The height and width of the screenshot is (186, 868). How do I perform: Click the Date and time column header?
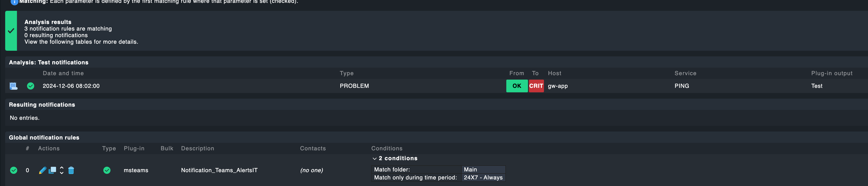[63, 73]
